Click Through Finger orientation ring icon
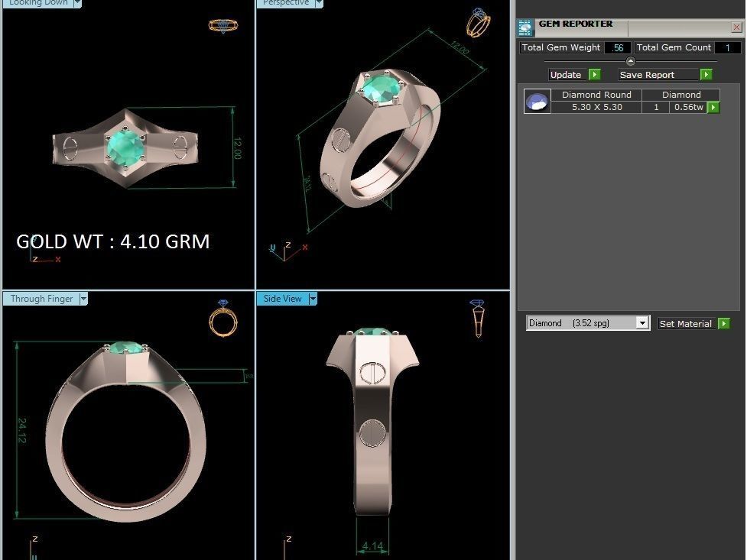The height and width of the screenshot is (560, 747). pos(223,318)
